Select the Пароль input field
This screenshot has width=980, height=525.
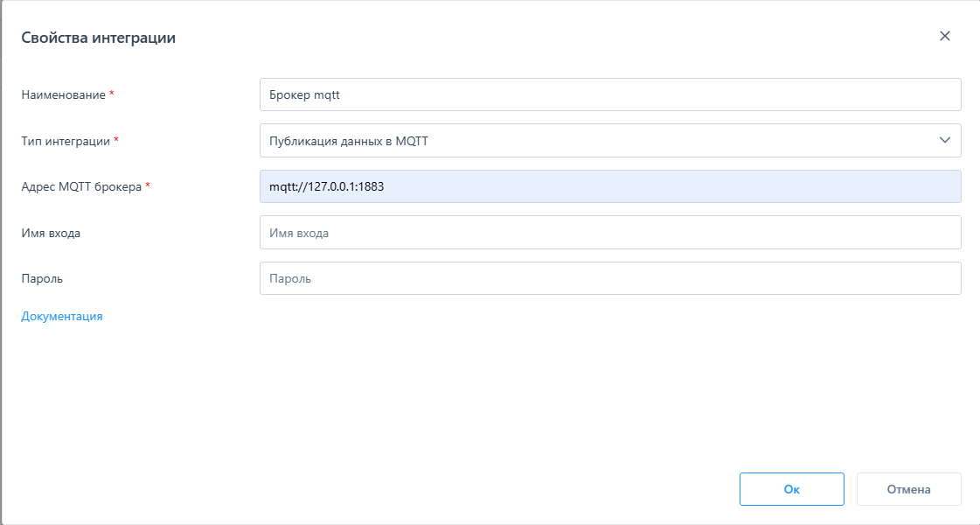[x=609, y=278]
